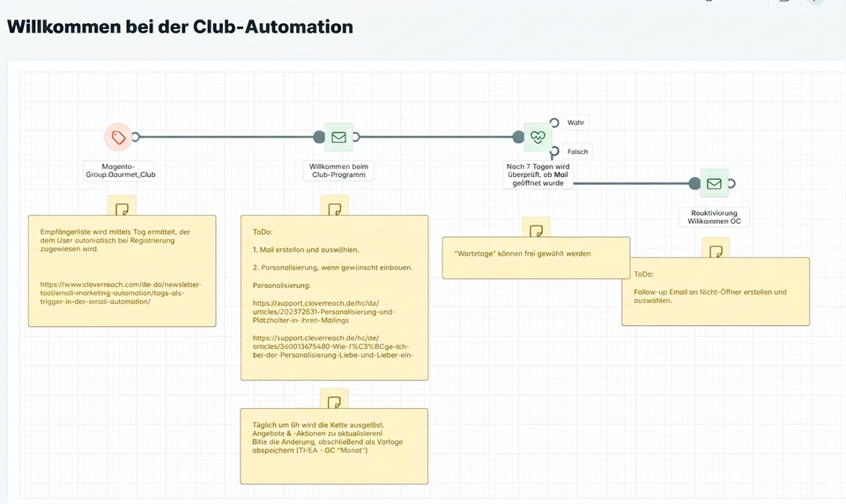Click input connector of heartbeat condition node
The width and height of the screenshot is (846, 504).
[x=518, y=137]
